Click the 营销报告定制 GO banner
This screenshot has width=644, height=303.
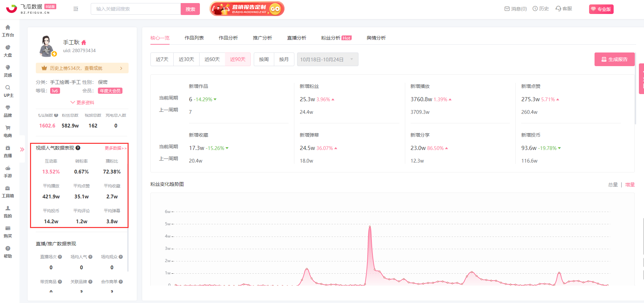tap(247, 9)
